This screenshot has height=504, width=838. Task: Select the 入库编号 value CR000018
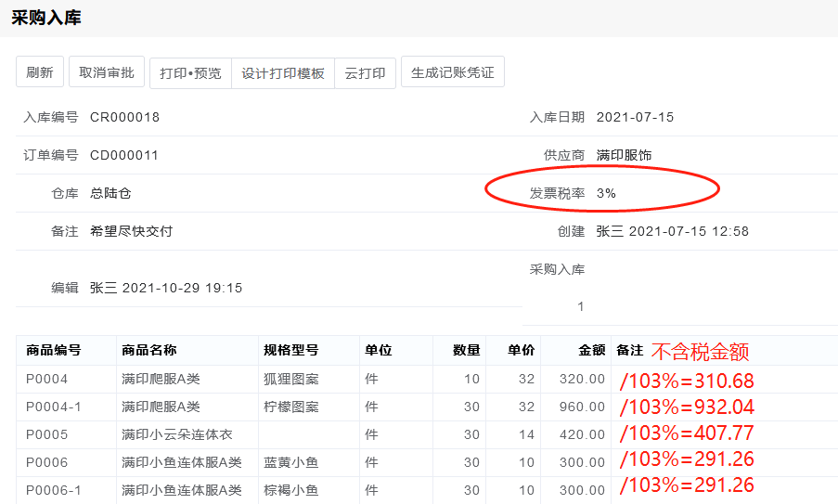[124, 117]
